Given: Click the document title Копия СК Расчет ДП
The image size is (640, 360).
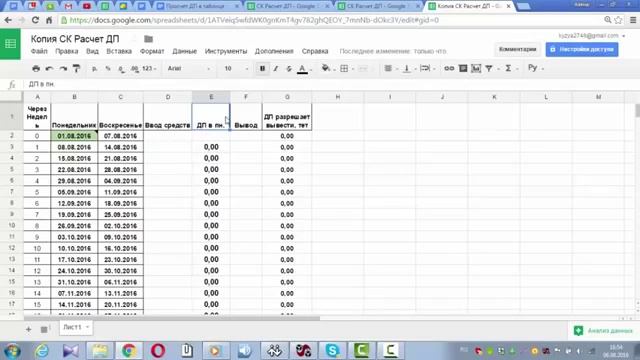Looking at the screenshot, I should tap(75, 39).
